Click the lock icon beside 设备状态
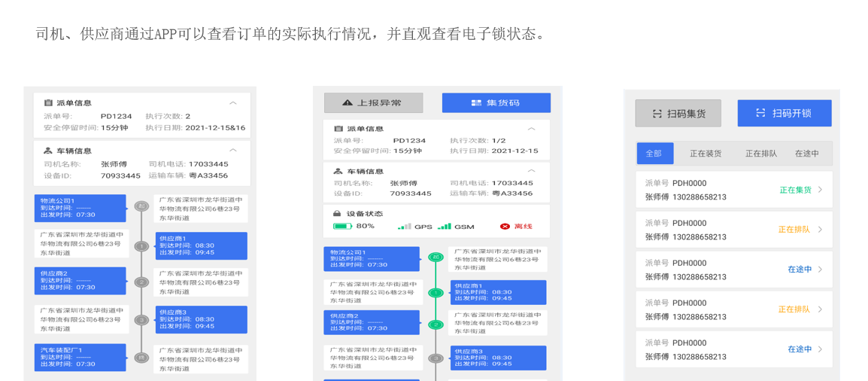Screen dimensions: 868x381 [337, 214]
